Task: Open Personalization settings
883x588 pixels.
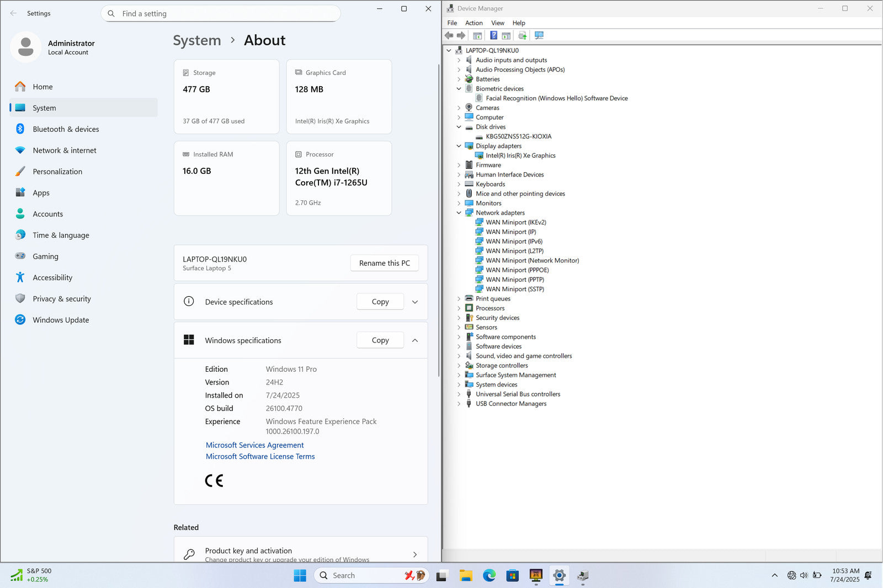Action: (83, 172)
